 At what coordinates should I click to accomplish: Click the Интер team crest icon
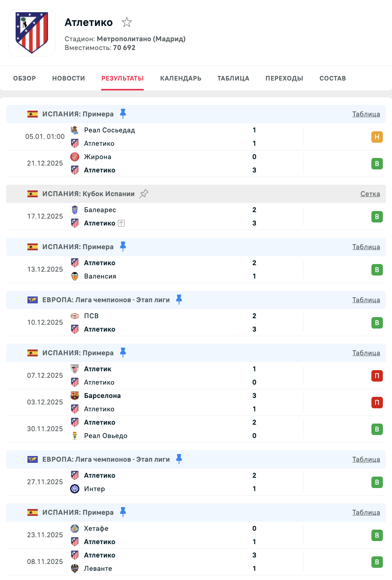[x=75, y=489]
